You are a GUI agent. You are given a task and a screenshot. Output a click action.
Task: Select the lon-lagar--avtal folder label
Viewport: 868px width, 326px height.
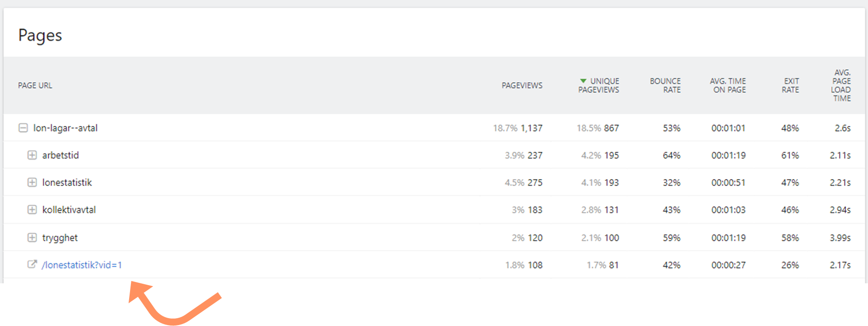pyautogui.click(x=65, y=128)
